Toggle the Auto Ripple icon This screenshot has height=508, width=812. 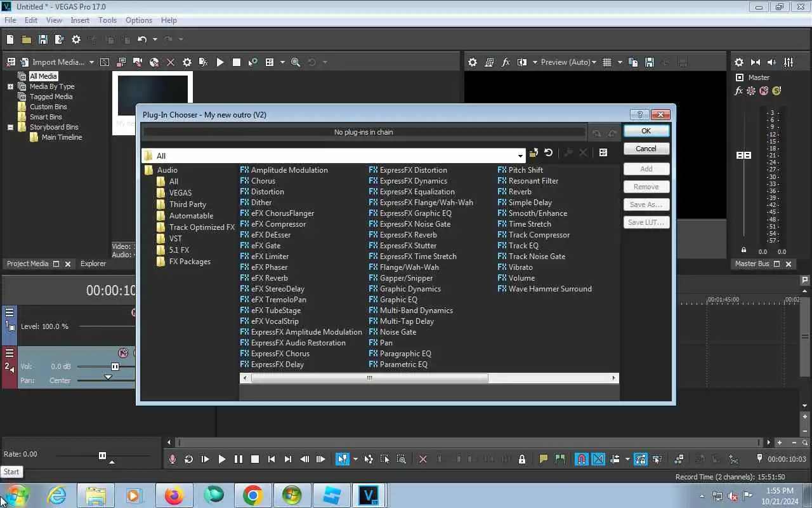click(615, 459)
